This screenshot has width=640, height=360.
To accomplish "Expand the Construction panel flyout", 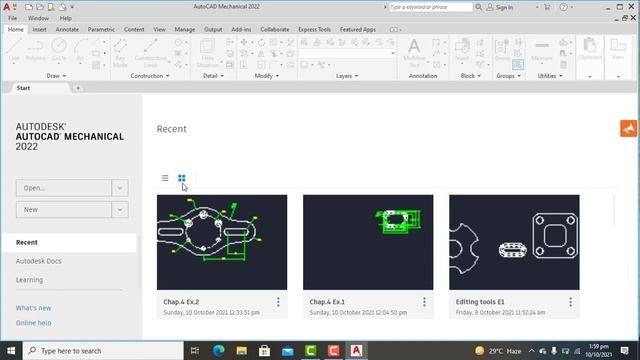I will [150, 76].
